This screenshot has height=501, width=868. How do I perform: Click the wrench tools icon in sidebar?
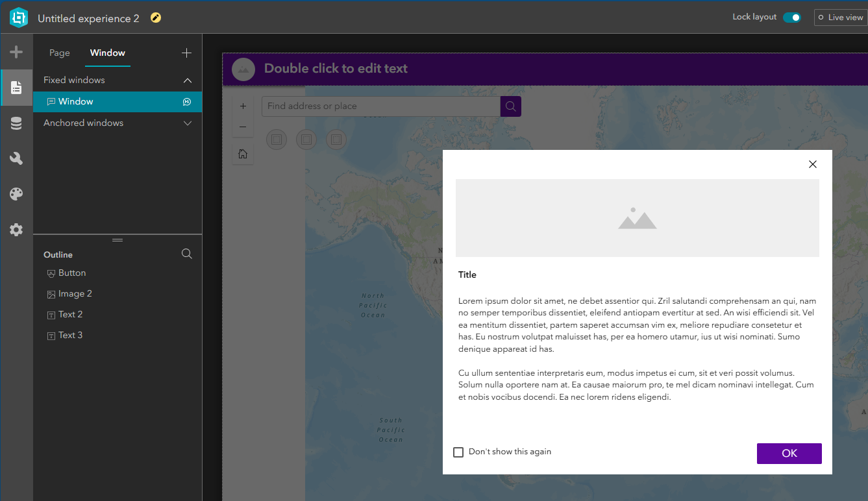click(x=16, y=158)
